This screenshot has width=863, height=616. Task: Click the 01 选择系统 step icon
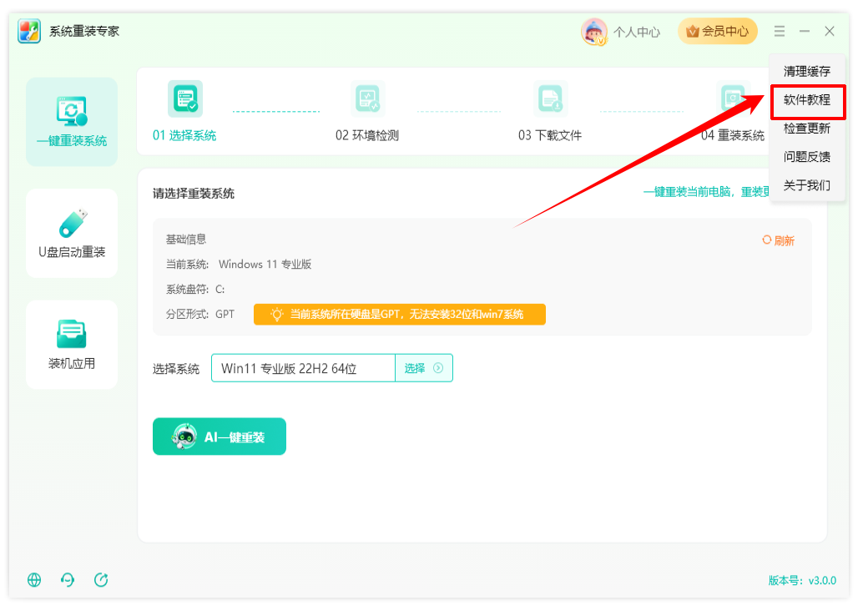coord(185,99)
